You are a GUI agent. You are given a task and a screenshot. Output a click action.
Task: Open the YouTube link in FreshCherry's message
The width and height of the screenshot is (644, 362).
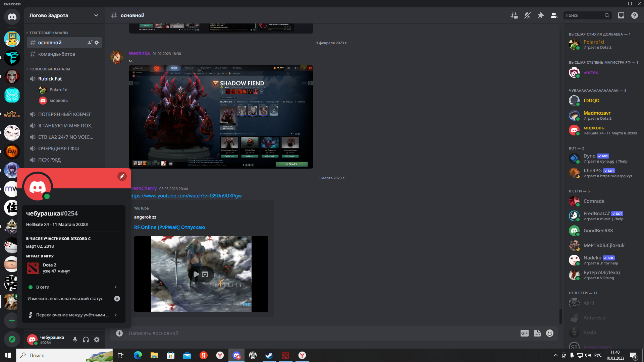tap(186, 196)
